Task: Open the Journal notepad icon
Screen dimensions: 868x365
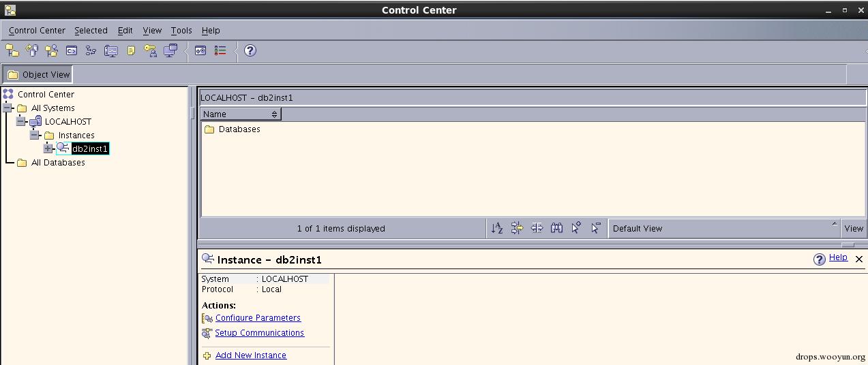Action: (x=131, y=50)
